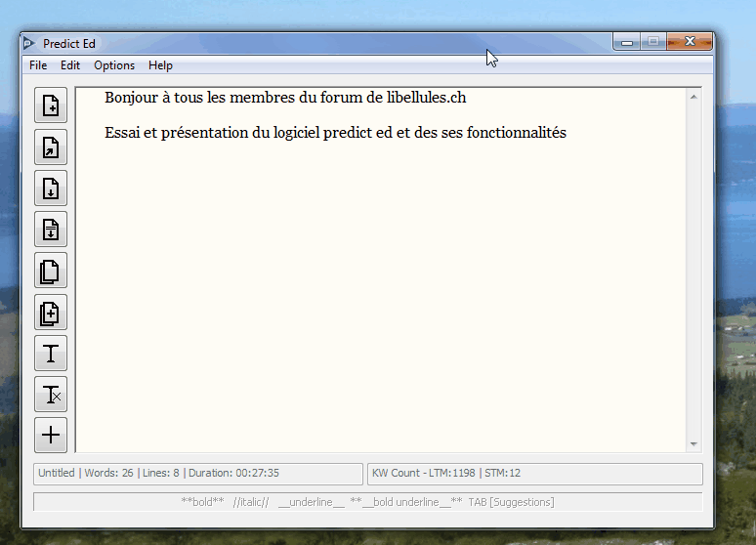Click 'KW Count - LTM:1198' status entry

(x=424, y=473)
